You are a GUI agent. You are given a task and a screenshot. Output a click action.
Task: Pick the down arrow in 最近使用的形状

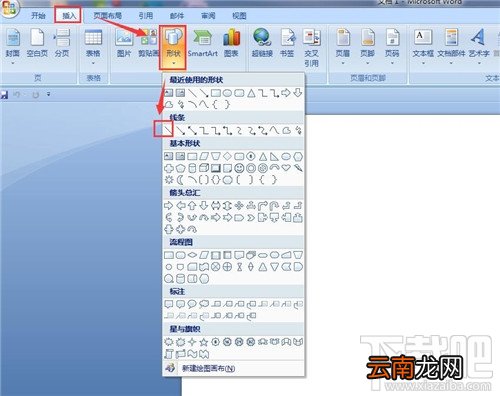(298, 93)
